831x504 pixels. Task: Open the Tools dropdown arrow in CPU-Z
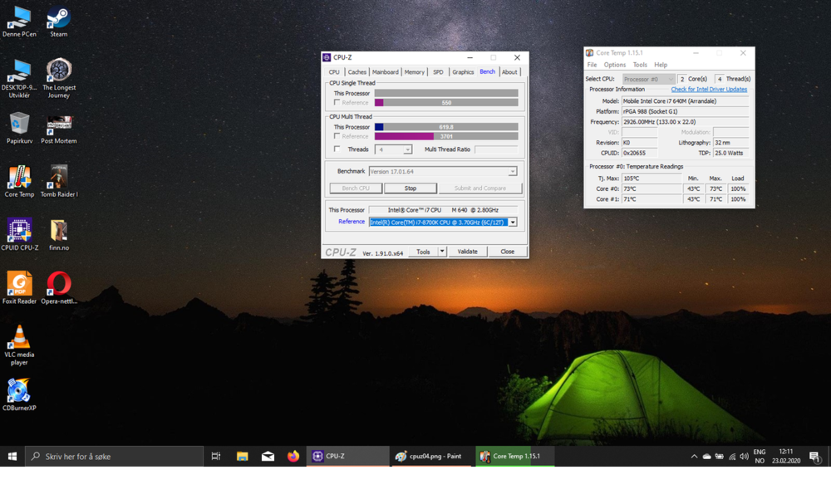tap(442, 252)
